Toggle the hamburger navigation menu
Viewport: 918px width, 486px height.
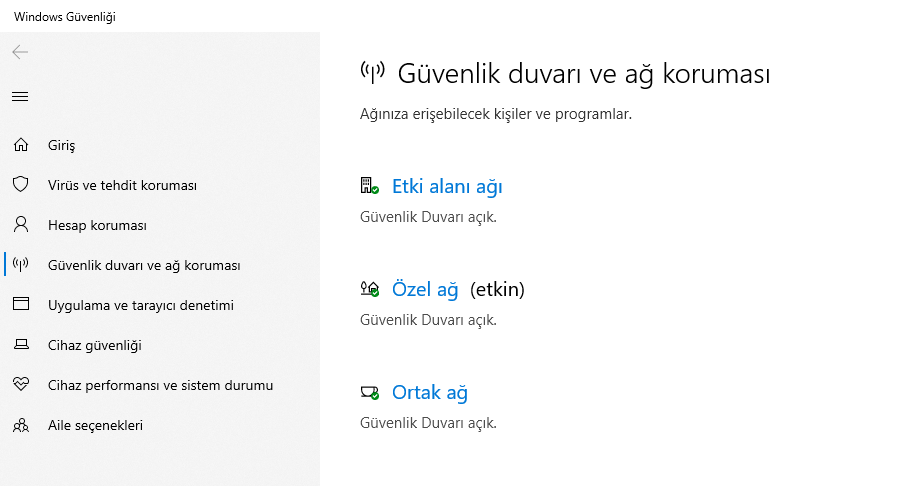[20, 97]
